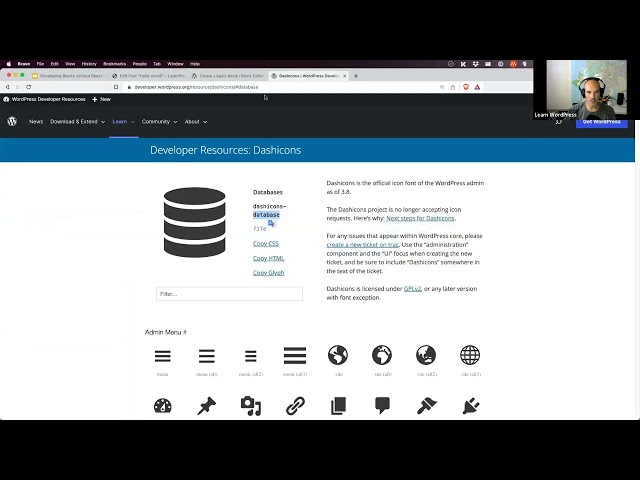Open the News nav item
The image size is (640, 480).
click(x=36, y=122)
